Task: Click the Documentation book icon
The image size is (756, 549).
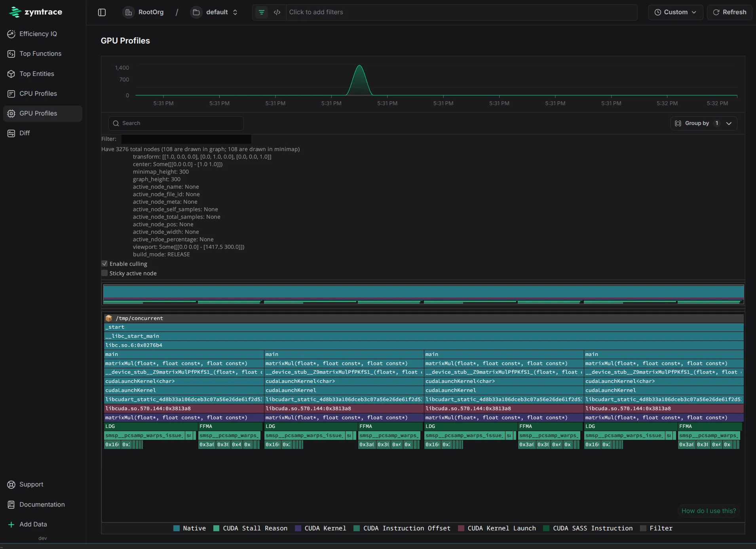Action: tap(11, 505)
